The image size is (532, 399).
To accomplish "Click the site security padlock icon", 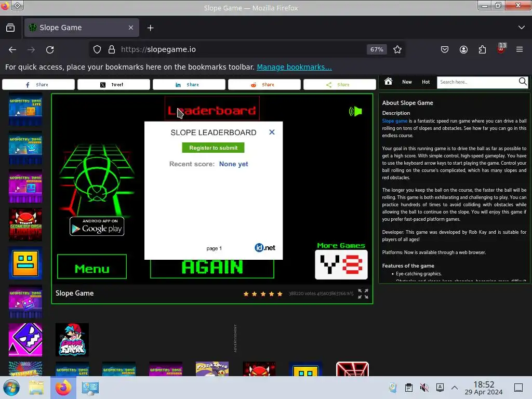I will (112, 49).
